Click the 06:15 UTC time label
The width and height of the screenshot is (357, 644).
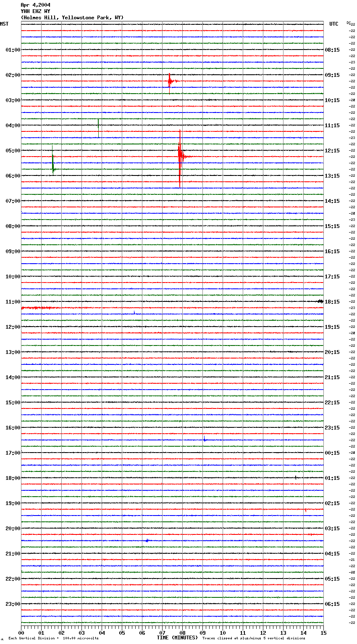pos(332,604)
